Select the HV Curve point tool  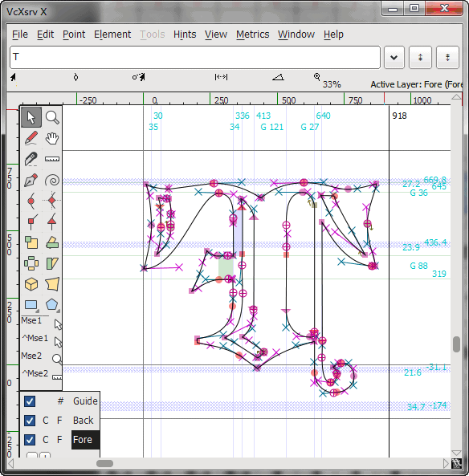52,201
